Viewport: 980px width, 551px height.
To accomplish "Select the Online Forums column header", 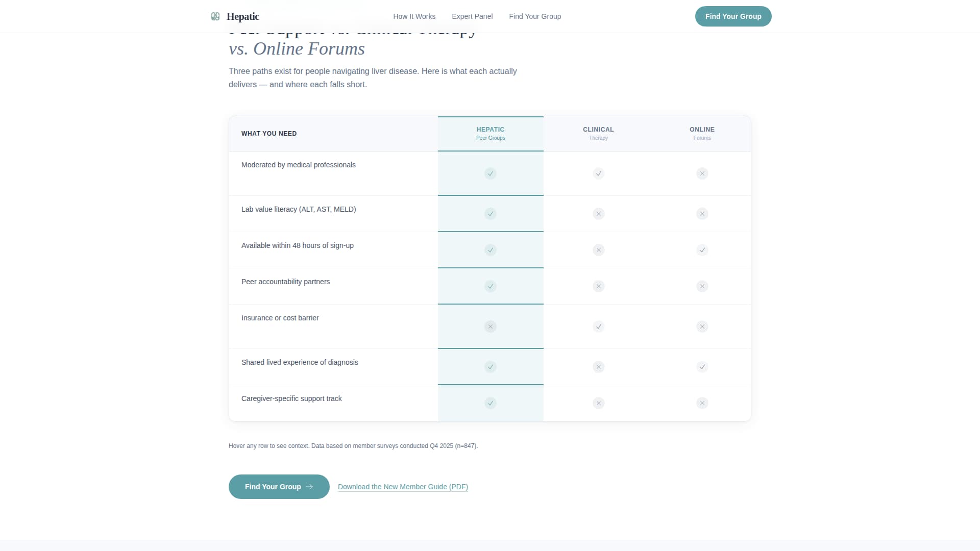I will (x=702, y=134).
